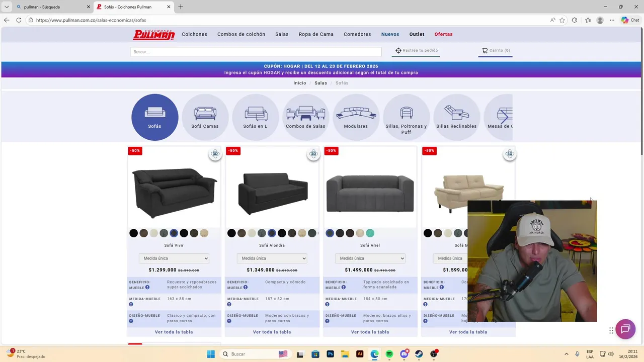Viewport: 644px width, 362px height.
Task: Go back to the previous page
Action: tap(7, 20)
